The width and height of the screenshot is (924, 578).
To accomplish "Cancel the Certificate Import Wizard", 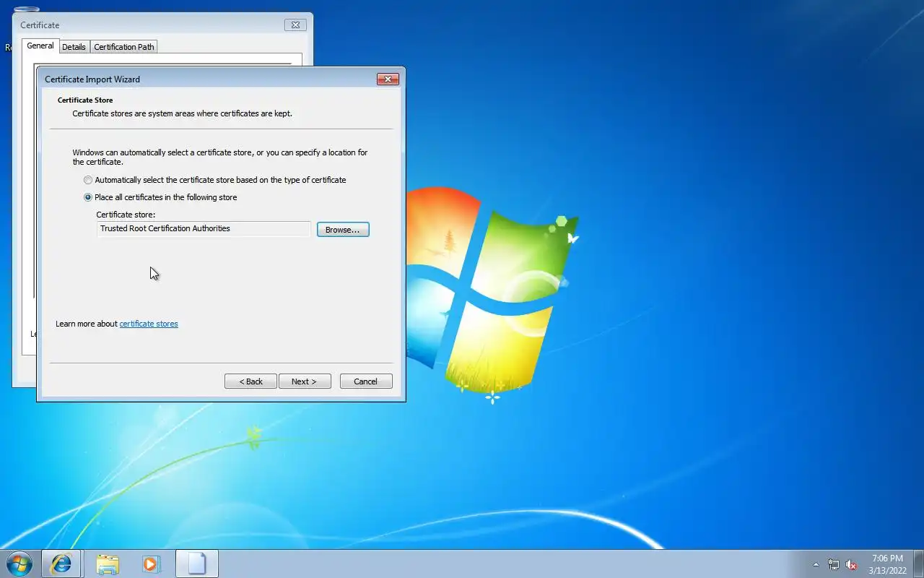I will point(366,381).
